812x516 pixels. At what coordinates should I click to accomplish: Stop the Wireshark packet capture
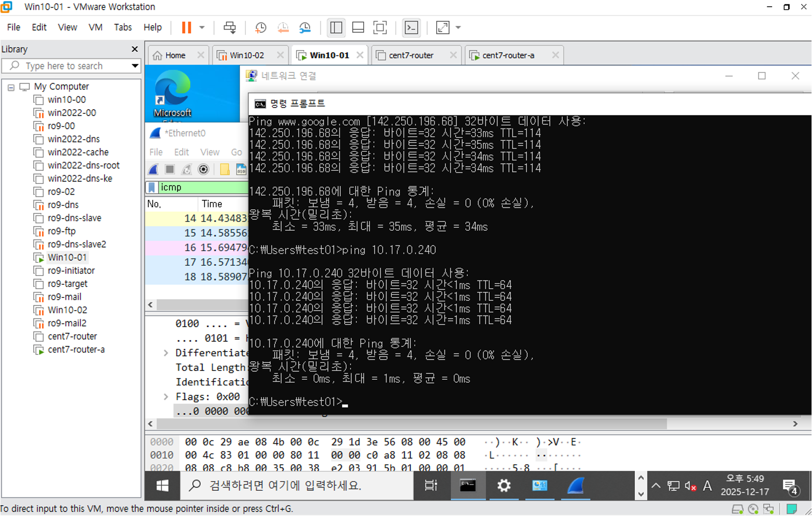170,169
